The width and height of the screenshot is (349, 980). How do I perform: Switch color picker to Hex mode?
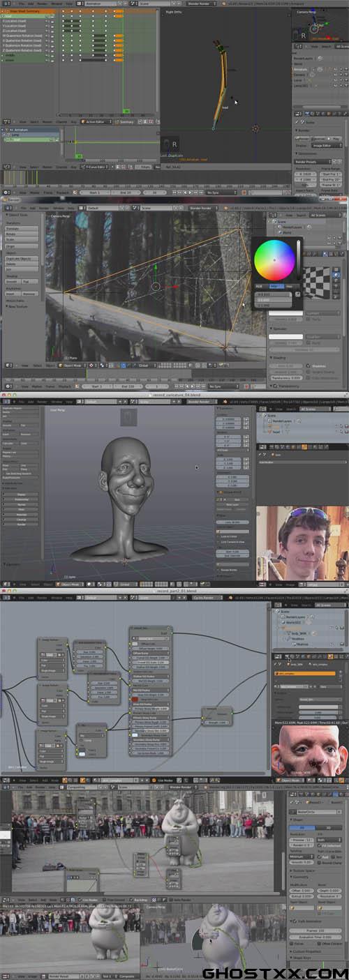click(290, 286)
